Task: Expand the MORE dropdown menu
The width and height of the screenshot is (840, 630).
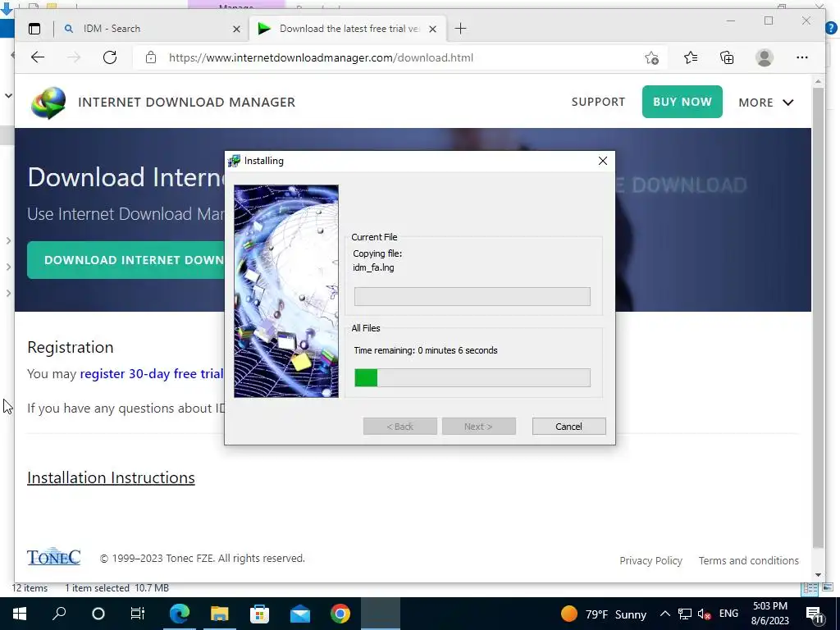Action: tap(765, 103)
